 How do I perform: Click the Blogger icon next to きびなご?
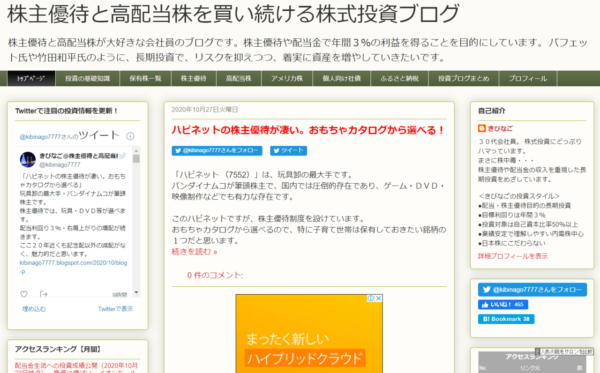click(x=482, y=128)
